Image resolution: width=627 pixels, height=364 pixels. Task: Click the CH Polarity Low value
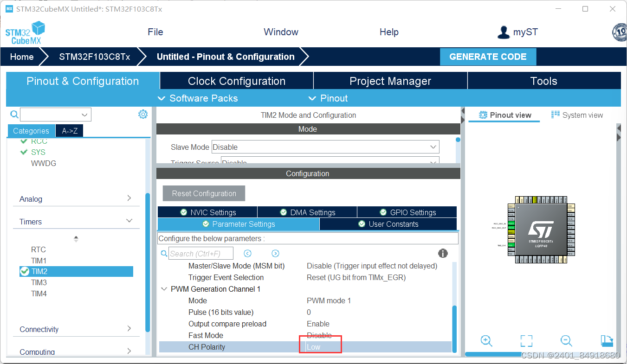pos(314,347)
